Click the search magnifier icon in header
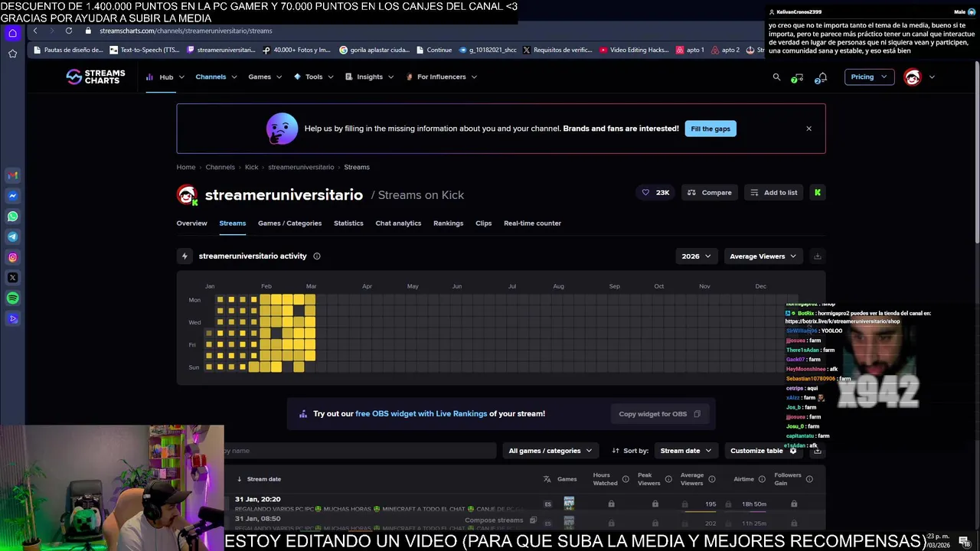The image size is (980, 551). (x=776, y=77)
